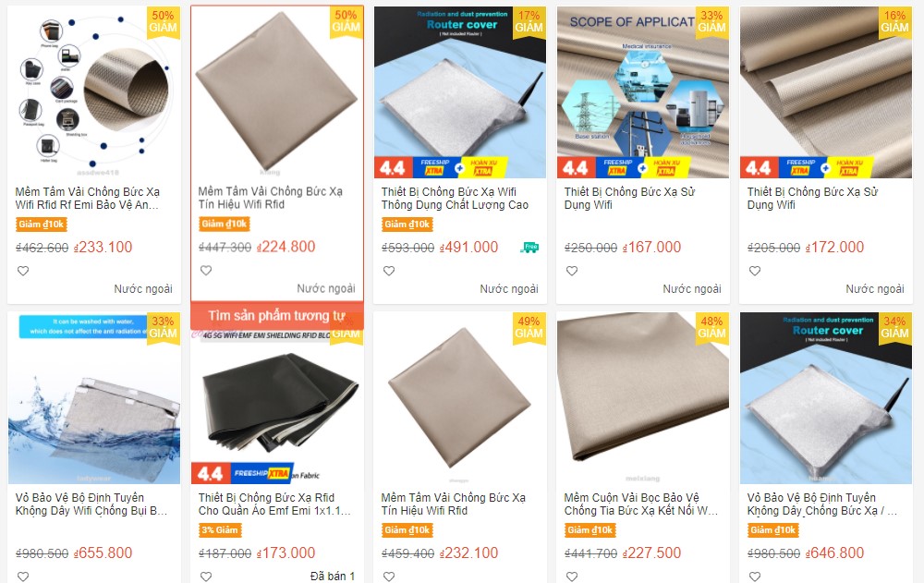The width and height of the screenshot is (924, 583).
Task: Click the heart under ₫646.800 router cover
Action: coord(755,577)
